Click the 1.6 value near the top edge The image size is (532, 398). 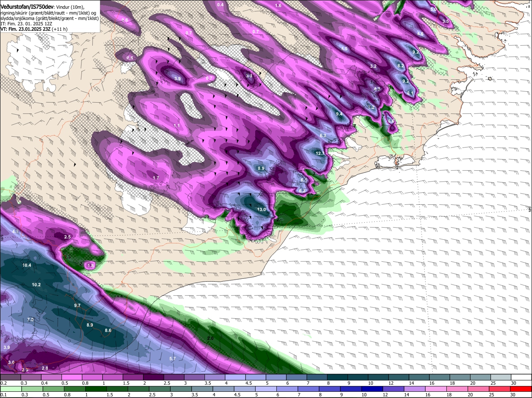click(x=278, y=5)
